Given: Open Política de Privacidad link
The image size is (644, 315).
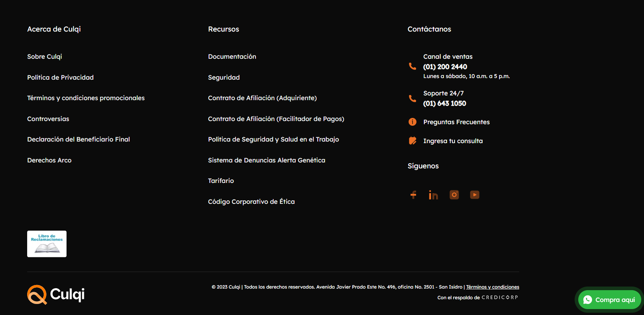Looking at the screenshot, I should pos(60,78).
